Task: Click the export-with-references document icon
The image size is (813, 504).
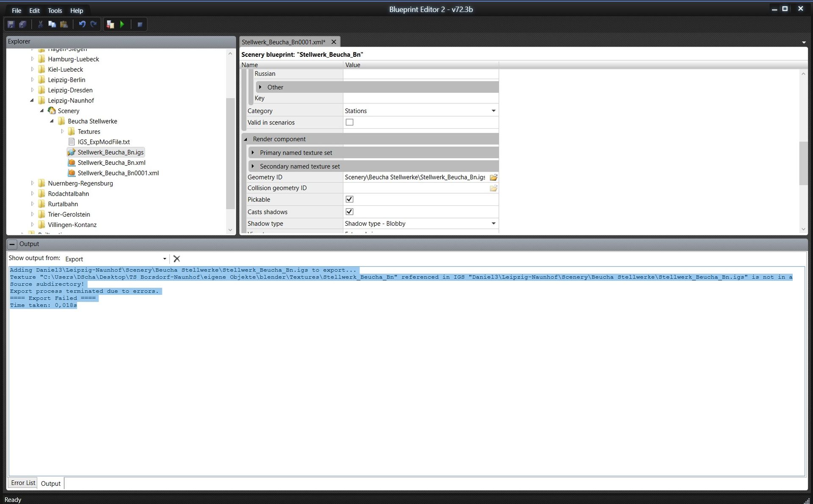Action: (x=110, y=25)
